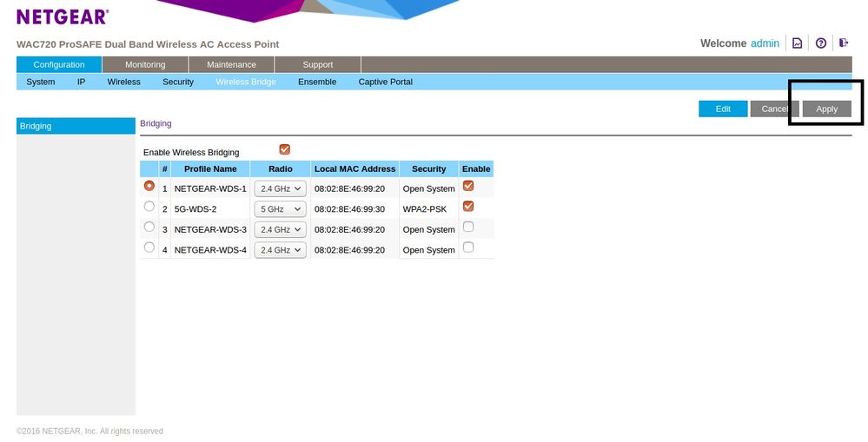Switch to the Monitoring tab
868x442 pixels.
click(x=146, y=65)
